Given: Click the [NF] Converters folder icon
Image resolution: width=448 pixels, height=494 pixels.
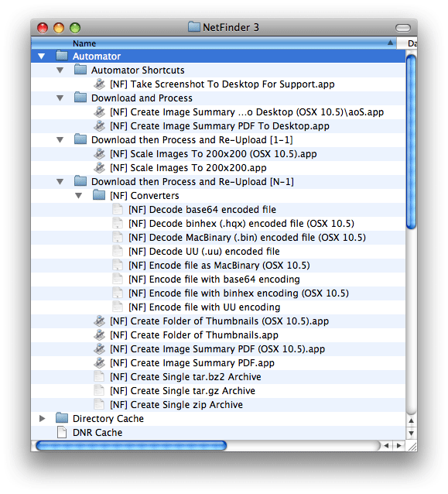Looking at the screenshot, I should (x=99, y=195).
